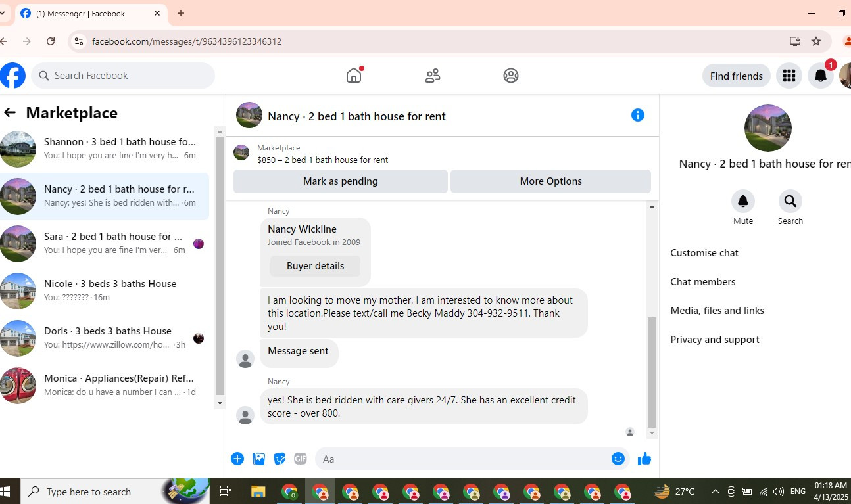This screenshot has height=504, width=851.
Task: Click the conversation list scrollbar
Action: [x=220, y=266]
